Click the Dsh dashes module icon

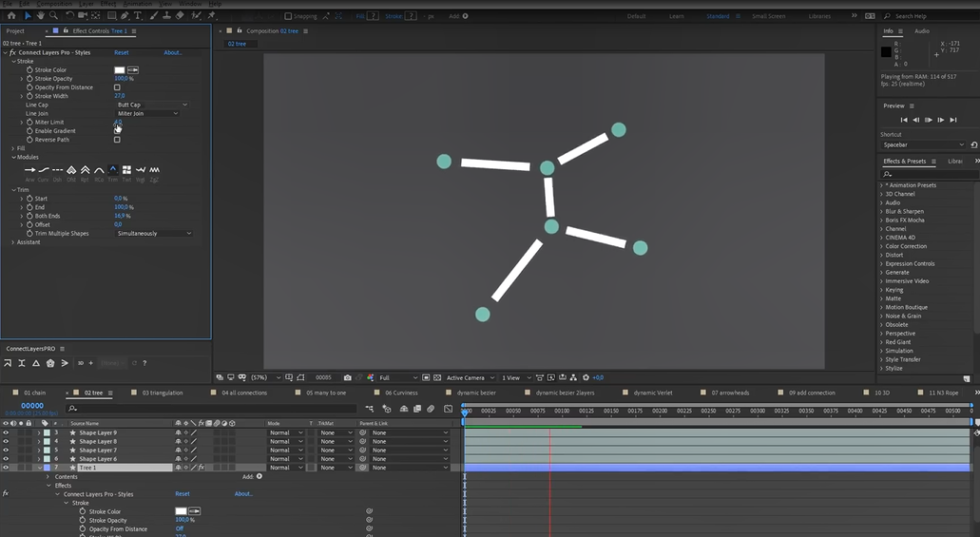pyautogui.click(x=57, y=170)
